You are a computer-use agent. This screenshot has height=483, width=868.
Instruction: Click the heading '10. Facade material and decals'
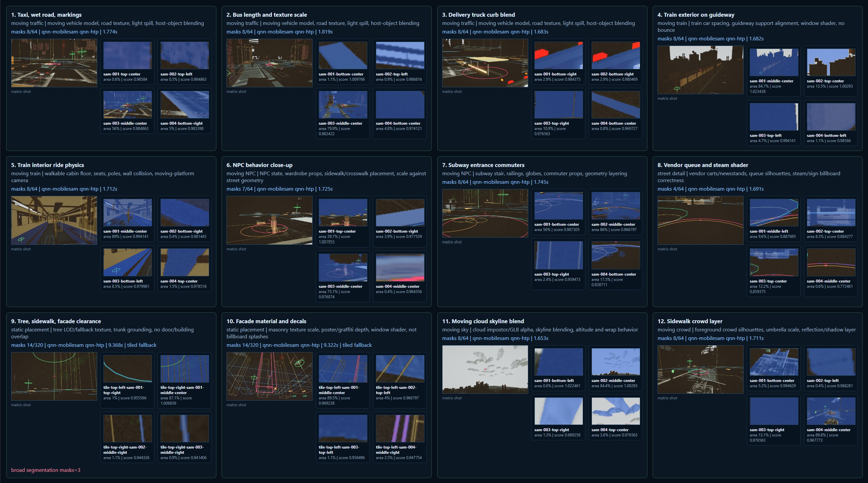coord(266,321)
